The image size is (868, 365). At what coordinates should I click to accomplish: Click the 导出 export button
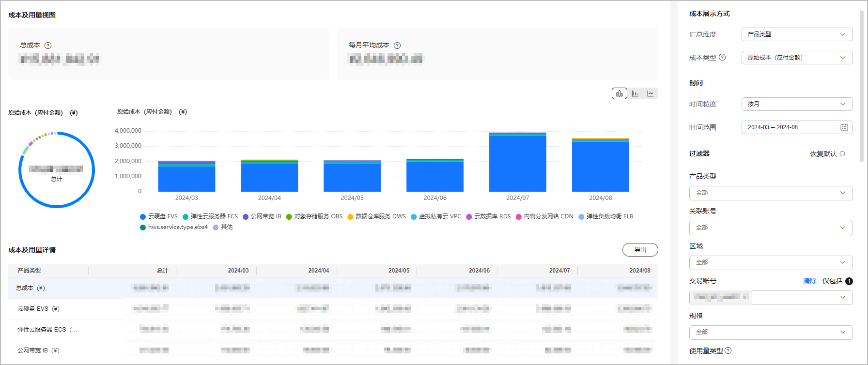point(640,250)
